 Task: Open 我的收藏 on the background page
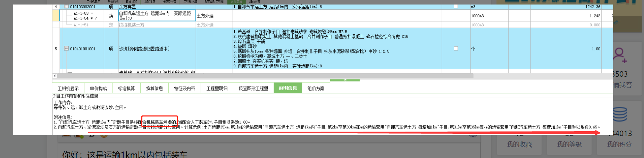point(519,144)
